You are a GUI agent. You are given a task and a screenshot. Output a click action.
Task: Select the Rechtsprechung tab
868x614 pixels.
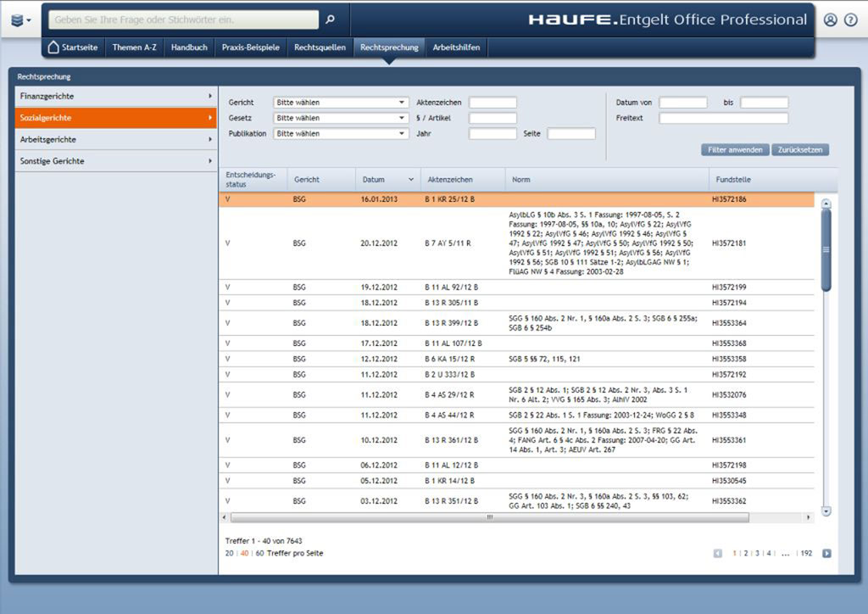389,47
